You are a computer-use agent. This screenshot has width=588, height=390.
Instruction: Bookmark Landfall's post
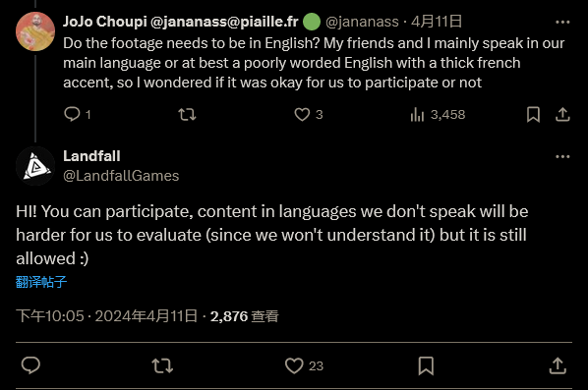click(426, 365)
